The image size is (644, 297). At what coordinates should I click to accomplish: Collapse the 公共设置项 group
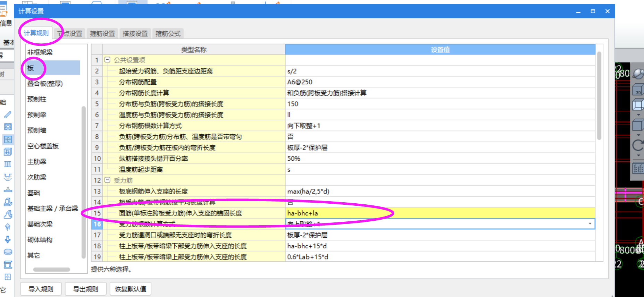108,60
